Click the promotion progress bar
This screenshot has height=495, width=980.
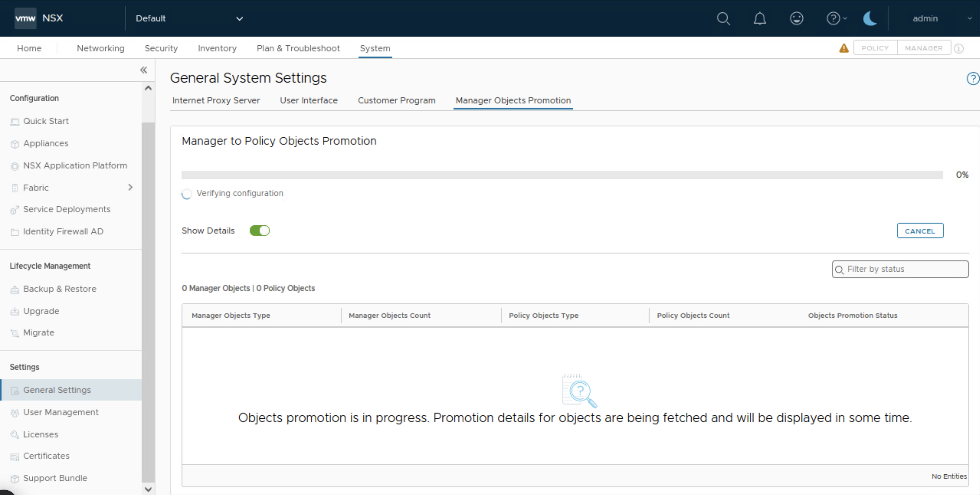click(562, 175)
